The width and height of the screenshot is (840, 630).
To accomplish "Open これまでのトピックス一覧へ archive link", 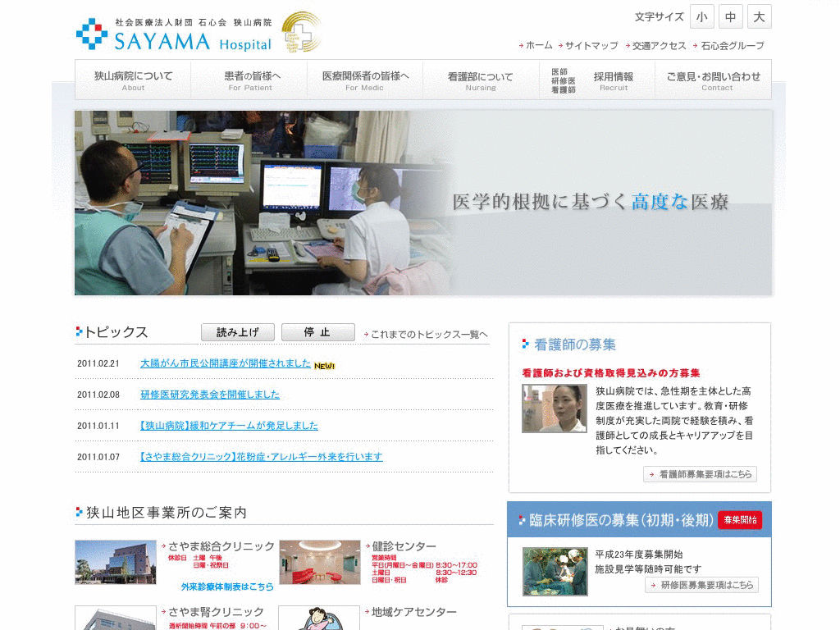I will coord(428,335).
